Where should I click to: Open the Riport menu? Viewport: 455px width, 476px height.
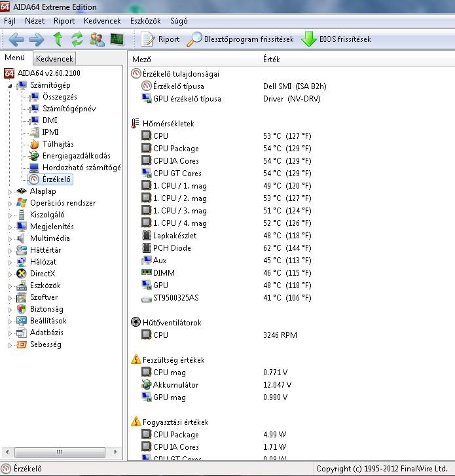(x=64, y=21)
